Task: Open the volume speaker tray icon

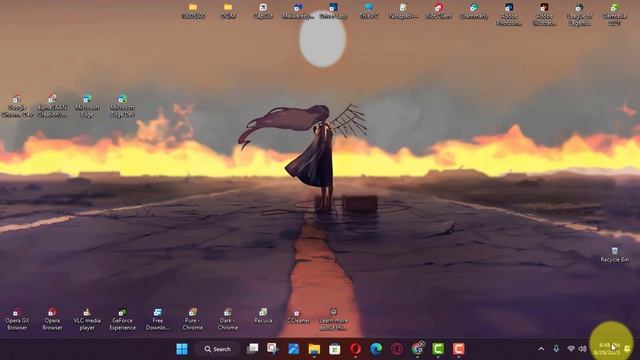Action: (582, 349)
